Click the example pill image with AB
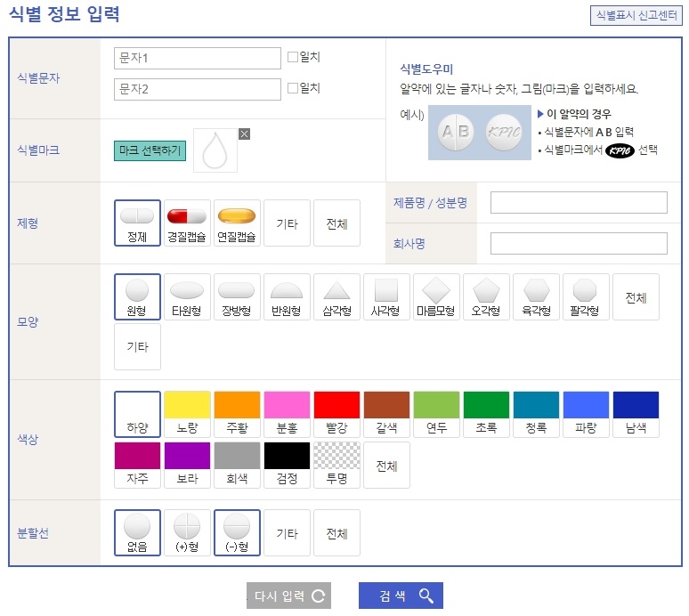This screenshot has height=616, width=689. pos(480,133)
